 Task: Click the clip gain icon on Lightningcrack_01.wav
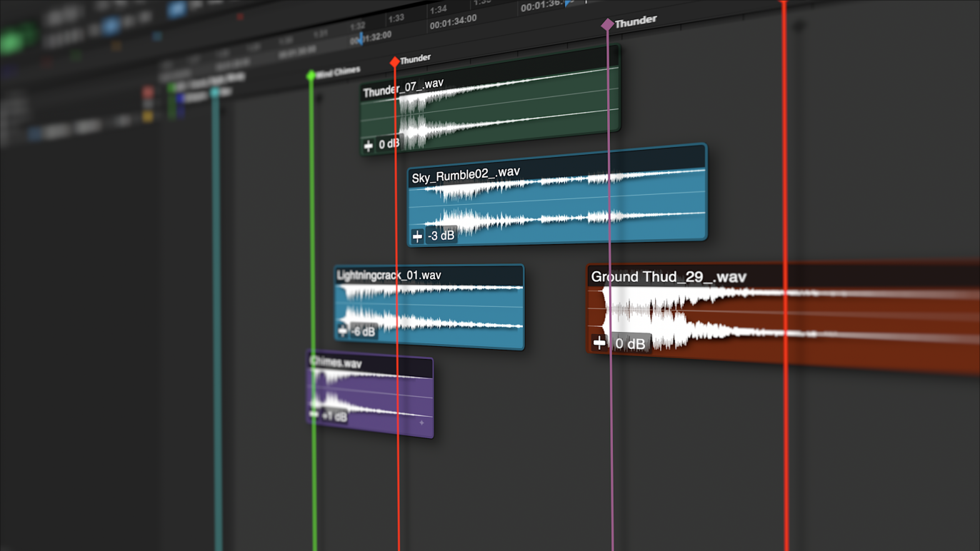[x=342, y=330]
